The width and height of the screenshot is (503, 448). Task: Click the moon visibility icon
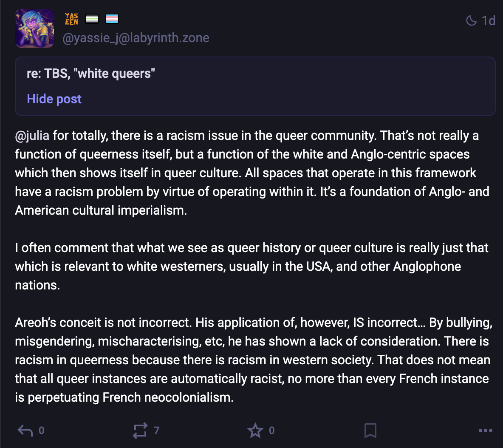(471, 20)
